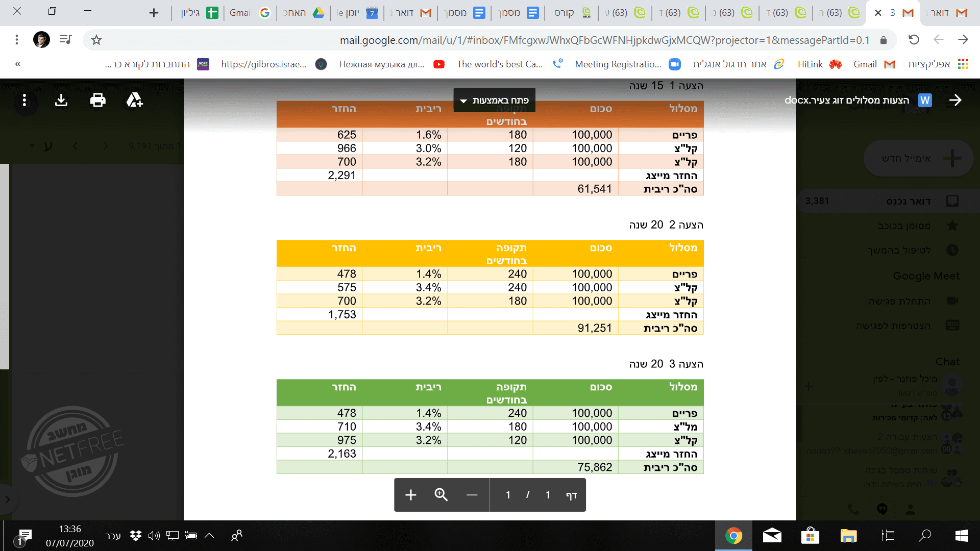Bookmark page with star icon
Screen dimensions: 980x551
click(x=96, y=40)
